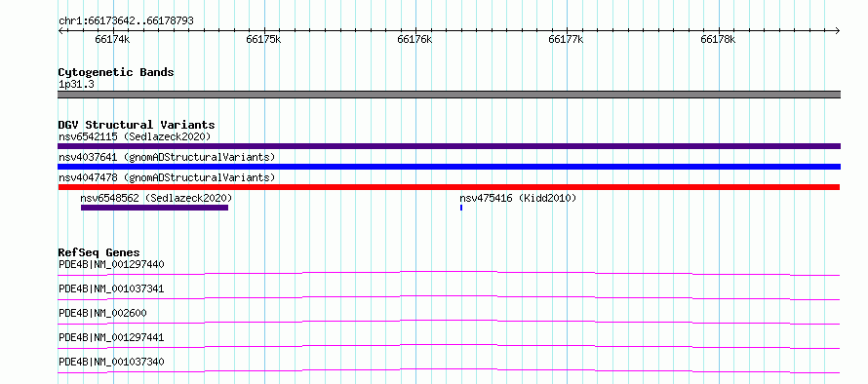Open the nsv475416 (Kidd2010) variant label
This screenshot has width=868, height=384.
pos(518,198)
